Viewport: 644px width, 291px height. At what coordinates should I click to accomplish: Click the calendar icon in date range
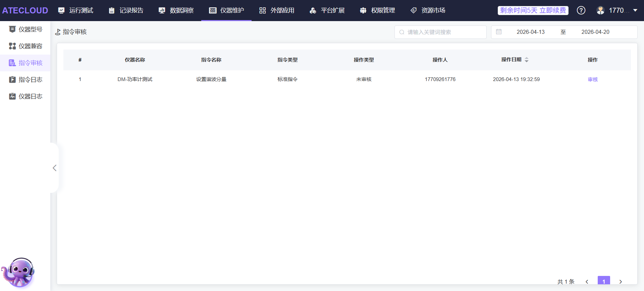499,32
